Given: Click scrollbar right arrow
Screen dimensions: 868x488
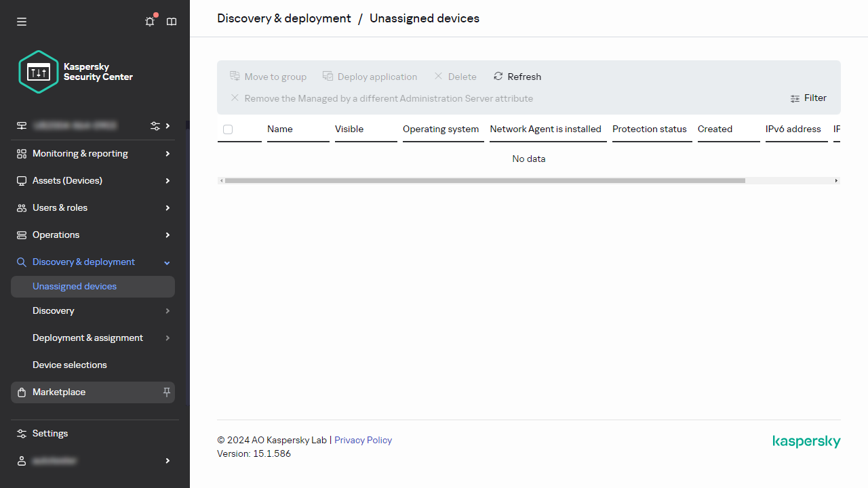Looking at the screenshot, I should [836, 181].
